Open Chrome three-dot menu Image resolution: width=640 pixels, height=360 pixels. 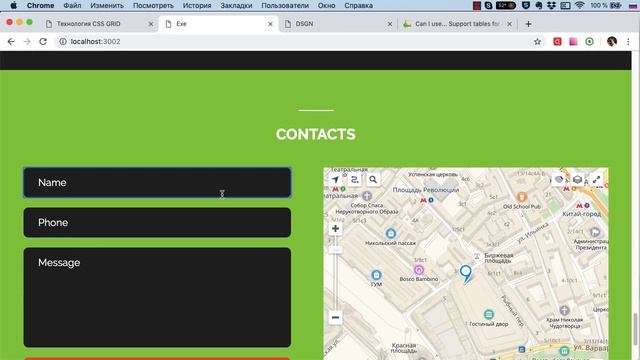point(628,42)
